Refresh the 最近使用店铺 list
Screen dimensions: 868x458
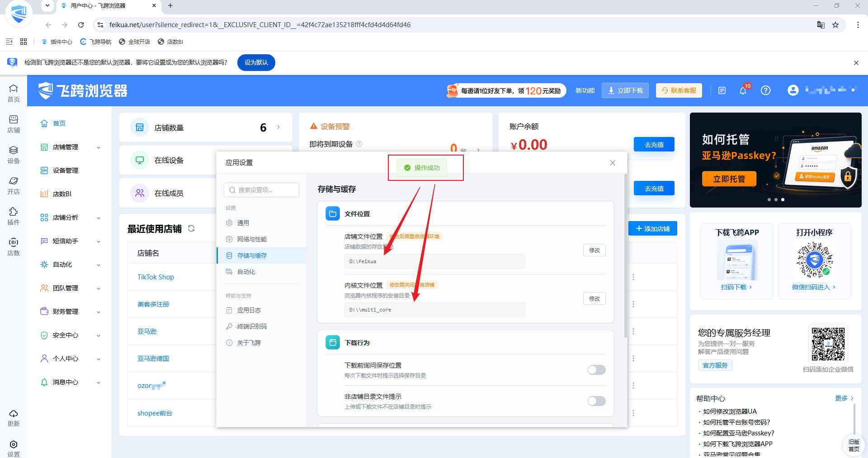[x=191, y=228]
